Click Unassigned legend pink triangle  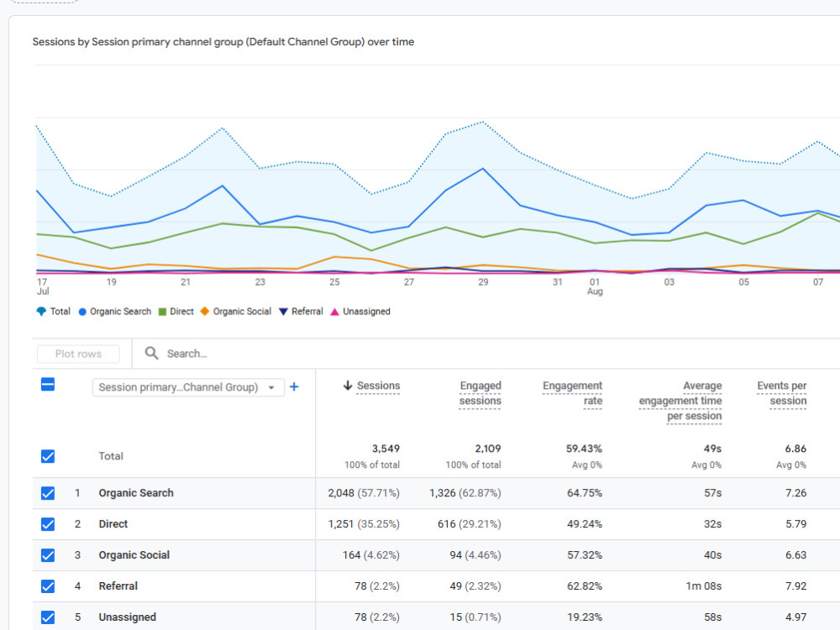[335, 312]
